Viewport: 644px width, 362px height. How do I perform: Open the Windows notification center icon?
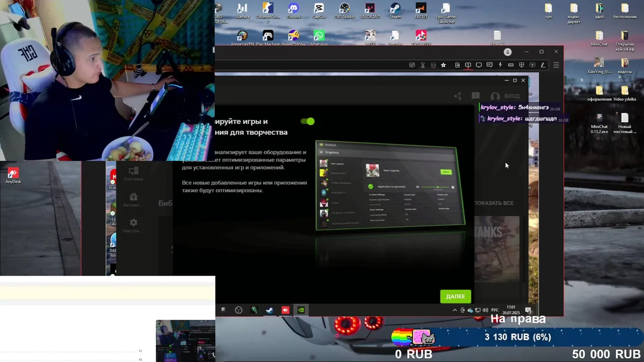[528, 310]
